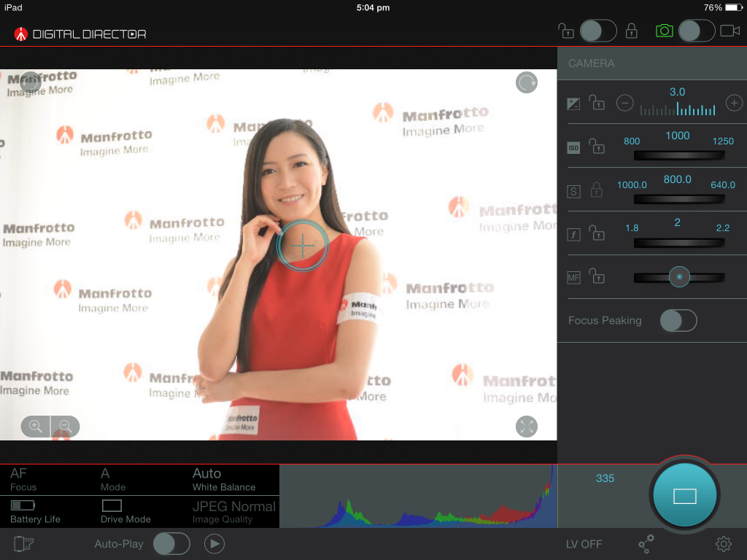Tap the share nodes icon
Viewport: 747px width, 560px height.
(646, 543)
